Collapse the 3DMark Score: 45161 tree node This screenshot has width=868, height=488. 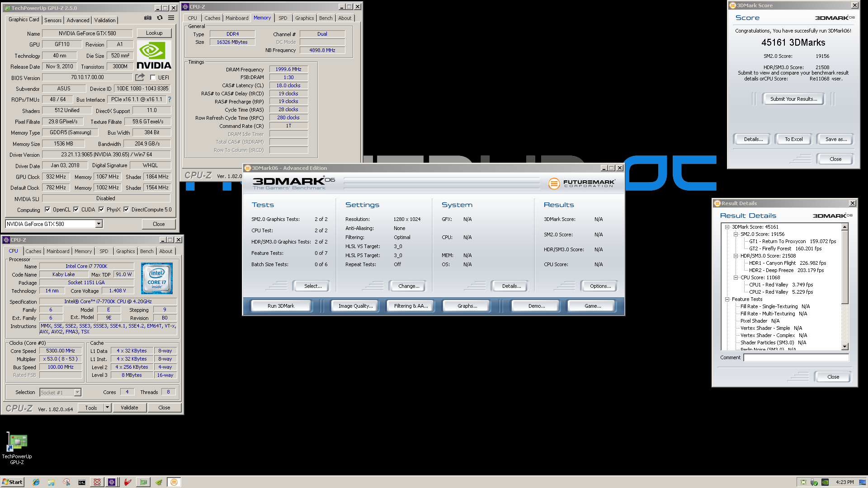pyautogui.click(x=727, y=227)
